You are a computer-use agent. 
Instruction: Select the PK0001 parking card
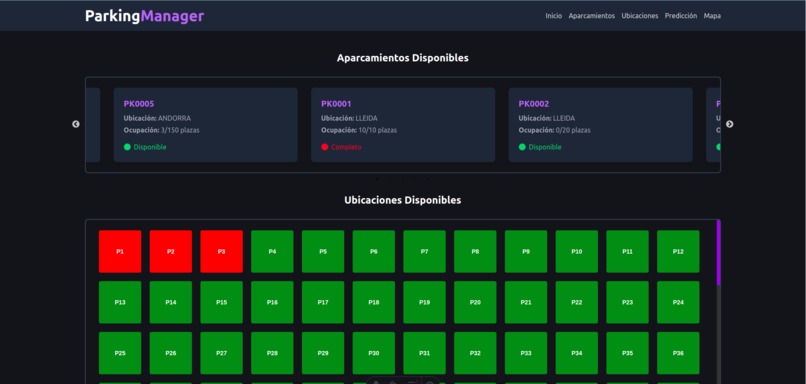pyautogui.click(x=403, y=125)
